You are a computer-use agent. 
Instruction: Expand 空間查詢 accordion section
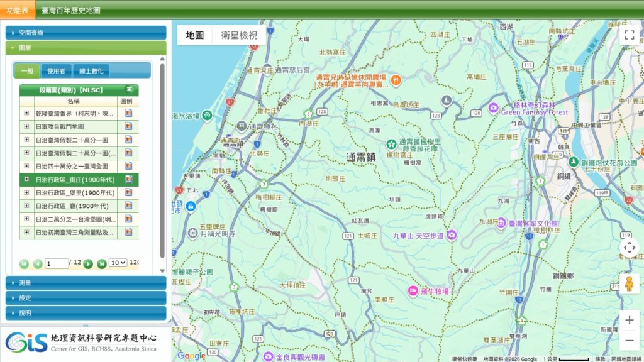86,33
